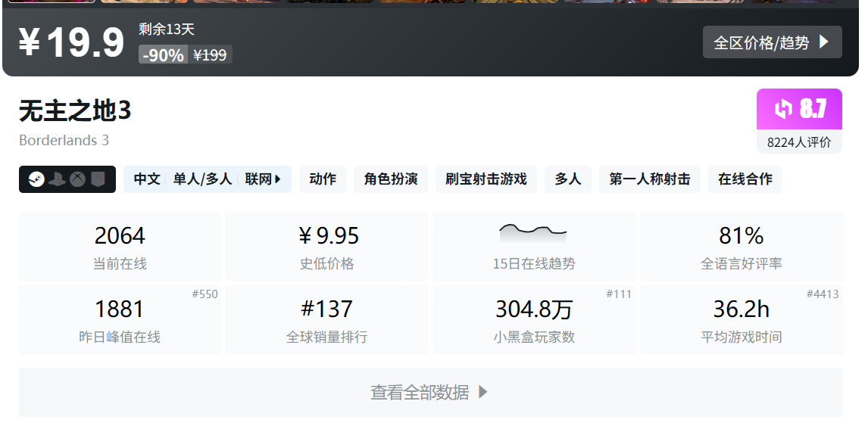Viewport: 868px width, 429px height.
Task: Click the 304.8万 小黑盒玩家数 stat card
Action: pyautogui.click(x=534, y=319)
